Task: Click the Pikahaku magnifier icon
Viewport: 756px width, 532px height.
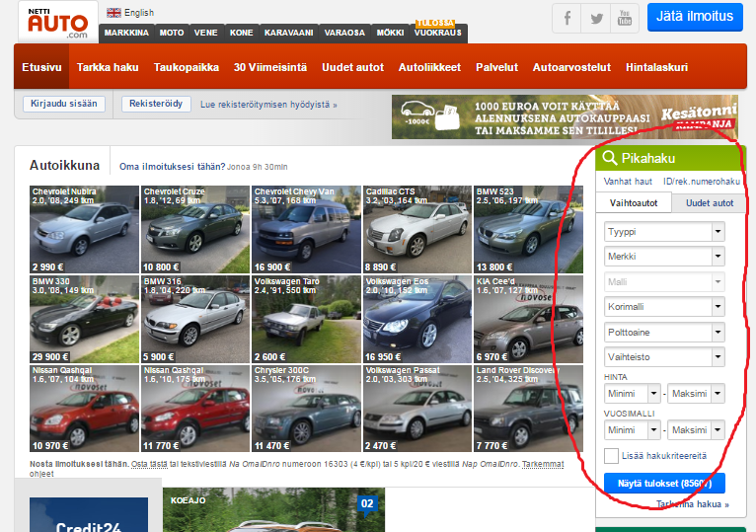Action: [609, 158]
